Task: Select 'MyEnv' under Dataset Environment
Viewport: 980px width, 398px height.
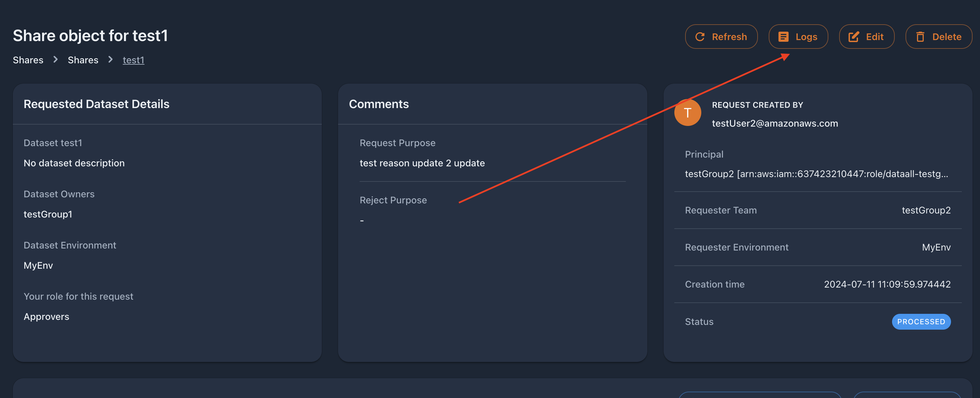Action: click(x=38, y=265)
